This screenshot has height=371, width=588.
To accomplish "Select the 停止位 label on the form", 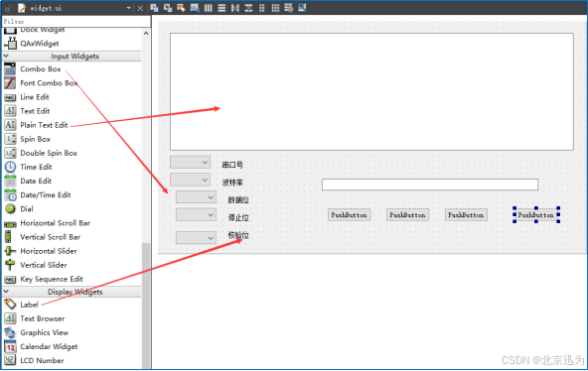I will coord(238,217).
